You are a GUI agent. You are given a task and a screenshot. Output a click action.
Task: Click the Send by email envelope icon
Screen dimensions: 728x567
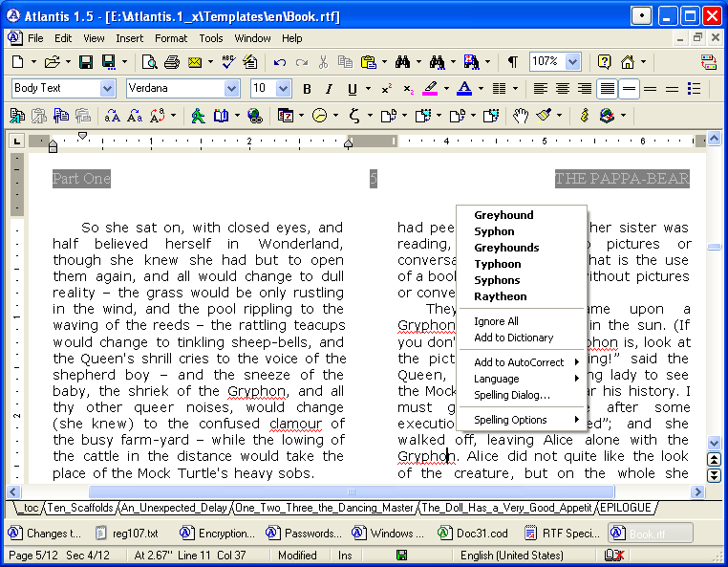[x=195, y=62]
